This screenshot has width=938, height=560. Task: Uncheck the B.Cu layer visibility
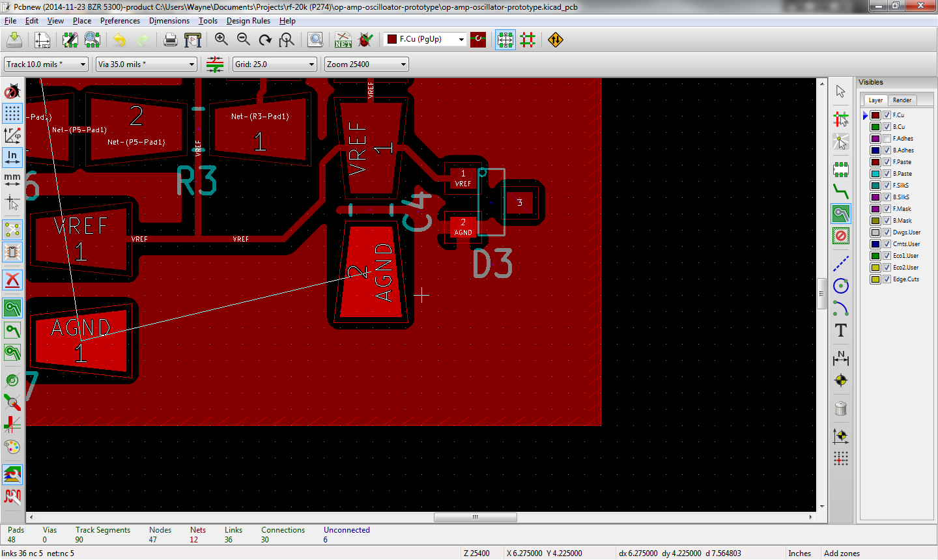point(887,127)
